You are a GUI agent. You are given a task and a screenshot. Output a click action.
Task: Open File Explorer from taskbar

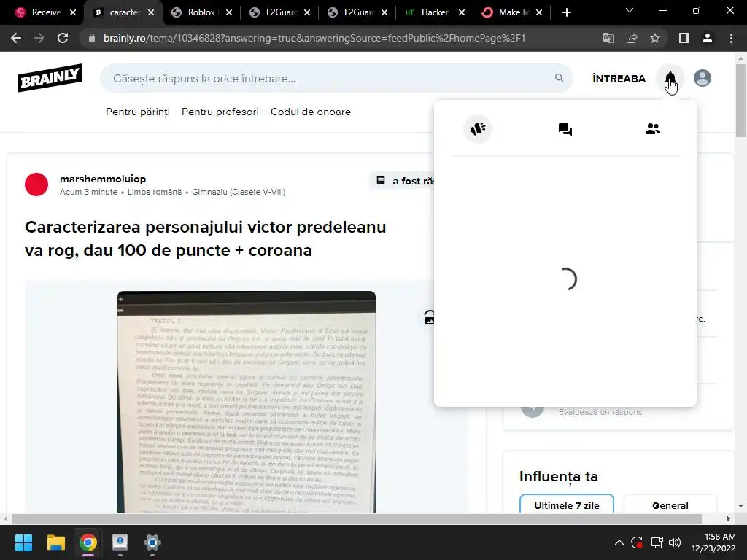[55, 542]
